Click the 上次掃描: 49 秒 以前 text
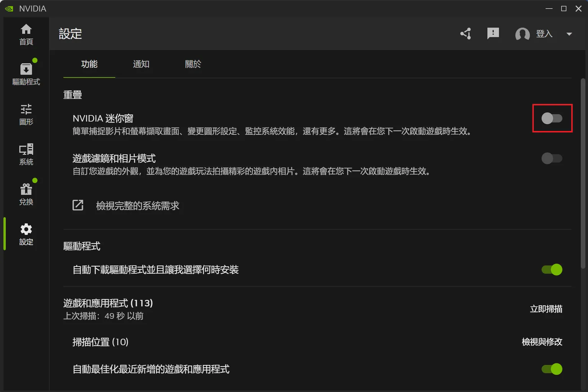This screenshot has height=392, width=588. 103,316
